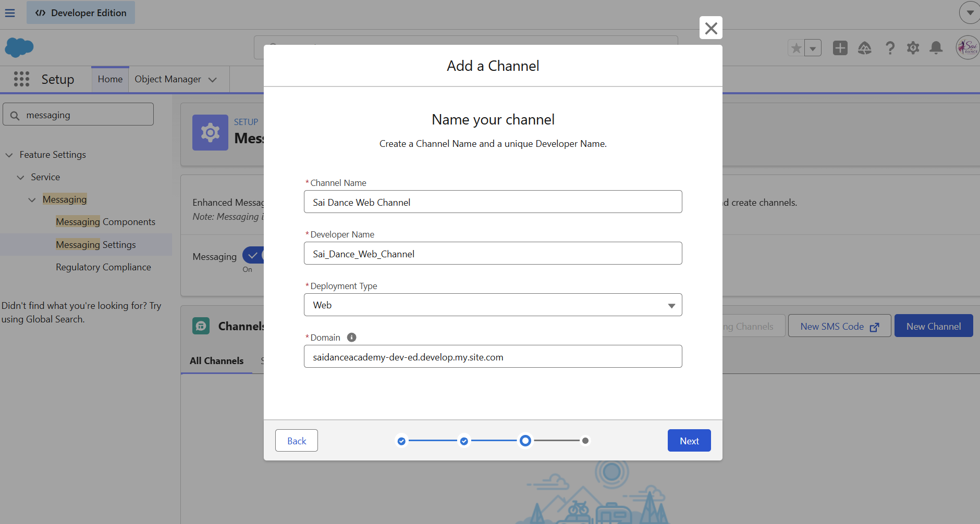Click the New SMS Code button
The image size is (980, 524).
point(839,326)
